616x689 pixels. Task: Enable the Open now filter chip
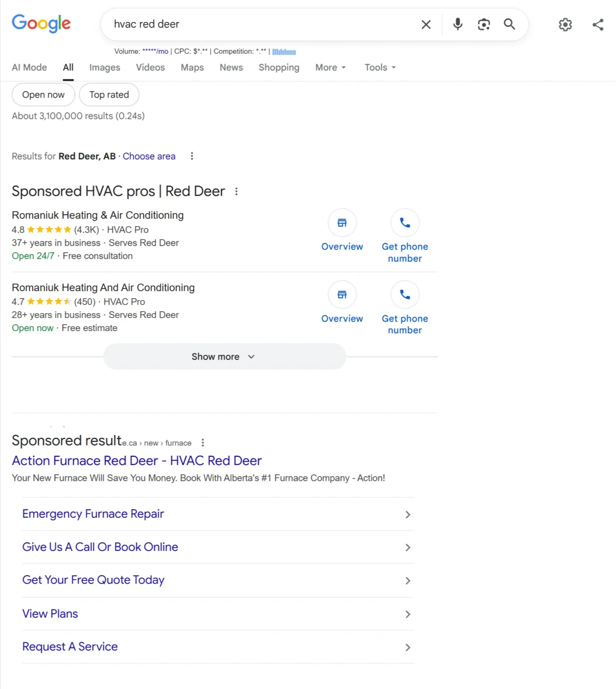pyautogui.click(x=43, y=95)
